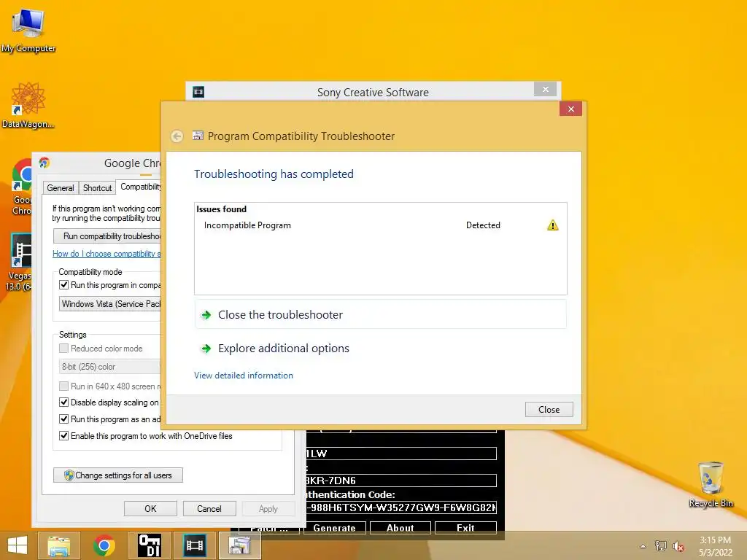
Task: Open the Vegas 13.0 desktop shortcut
Action: pyautogui.click(x=20, y=262)
